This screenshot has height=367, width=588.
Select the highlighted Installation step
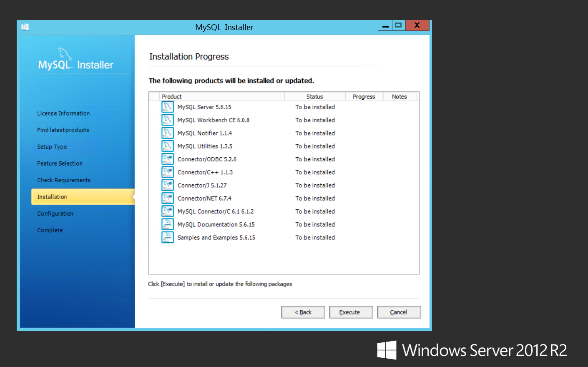click(83, 197)
